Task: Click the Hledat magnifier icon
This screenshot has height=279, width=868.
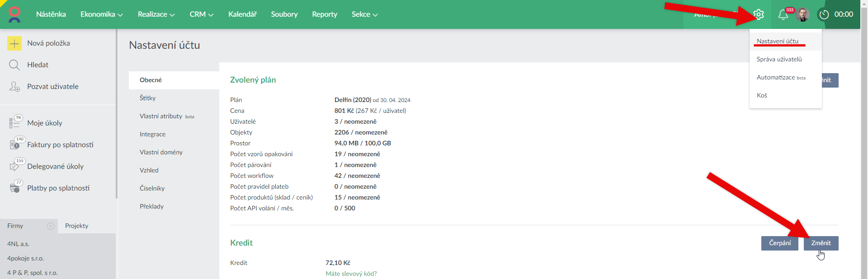Action: 14,65
